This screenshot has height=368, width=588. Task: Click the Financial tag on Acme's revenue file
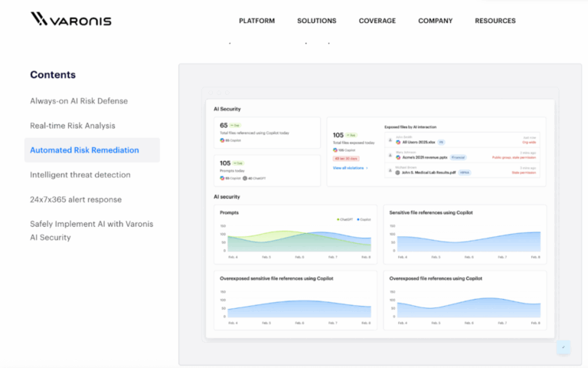tap(458, 157)
